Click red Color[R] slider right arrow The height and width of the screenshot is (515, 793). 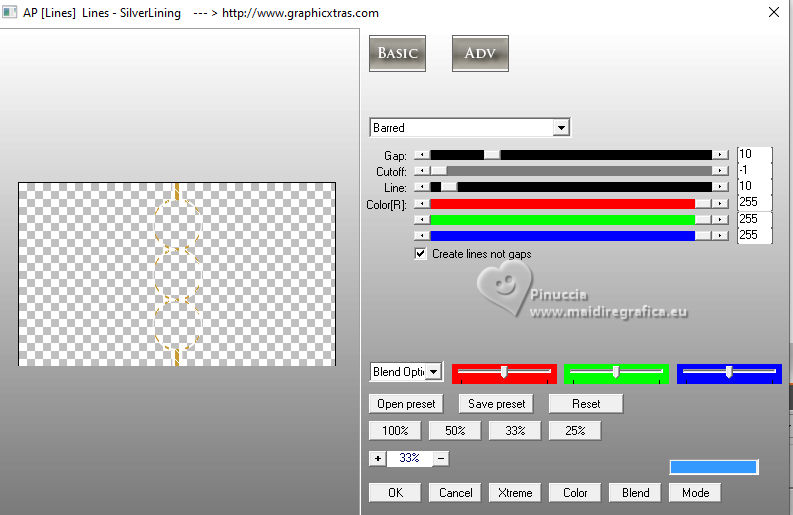[720, 203]
